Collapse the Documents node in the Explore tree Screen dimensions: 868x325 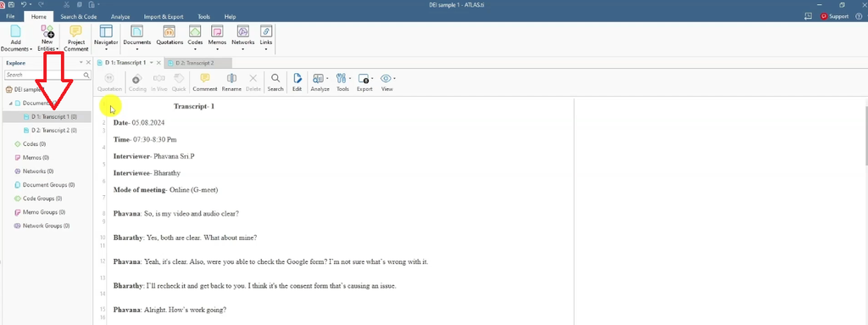pyautogui.click(x=10, y=104)
